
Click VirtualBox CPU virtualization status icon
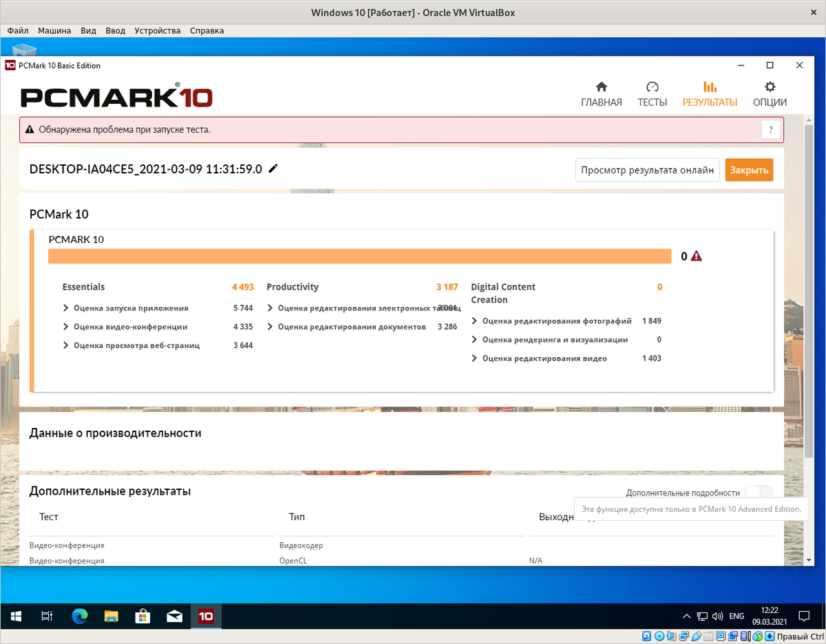click(x=746, y=636)
